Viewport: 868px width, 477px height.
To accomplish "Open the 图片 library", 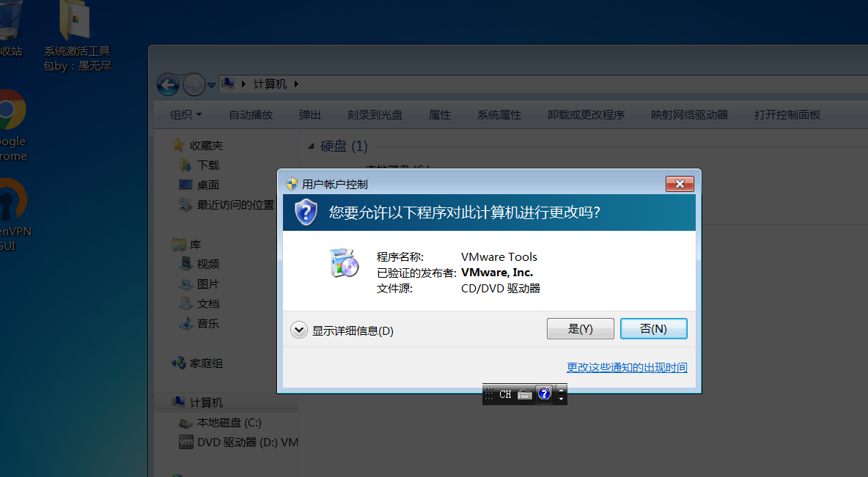I will point(208,284).
